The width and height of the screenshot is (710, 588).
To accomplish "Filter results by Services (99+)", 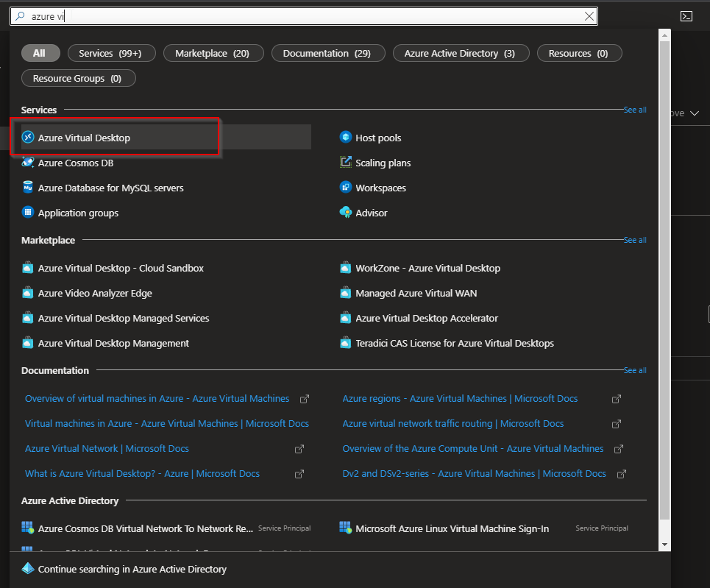I will 111,53.
